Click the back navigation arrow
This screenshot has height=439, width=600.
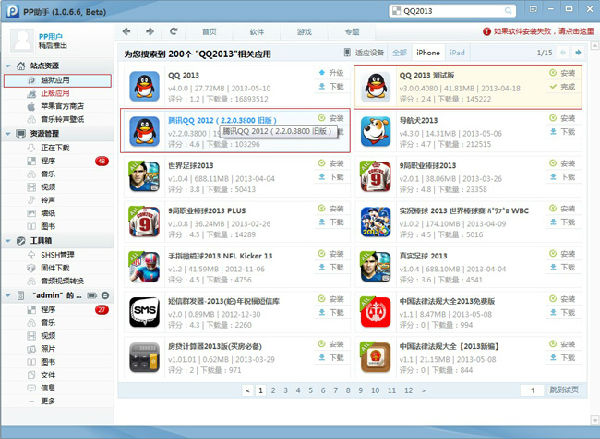coord(127,32)
